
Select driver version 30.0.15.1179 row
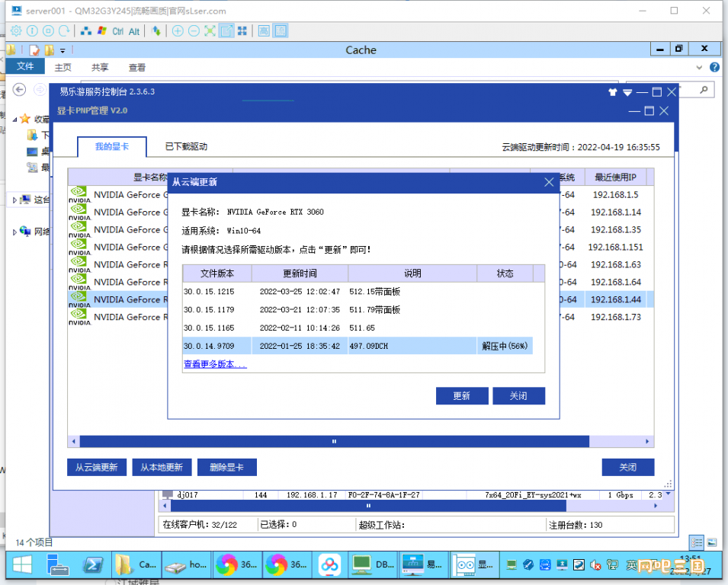(358, 310)
